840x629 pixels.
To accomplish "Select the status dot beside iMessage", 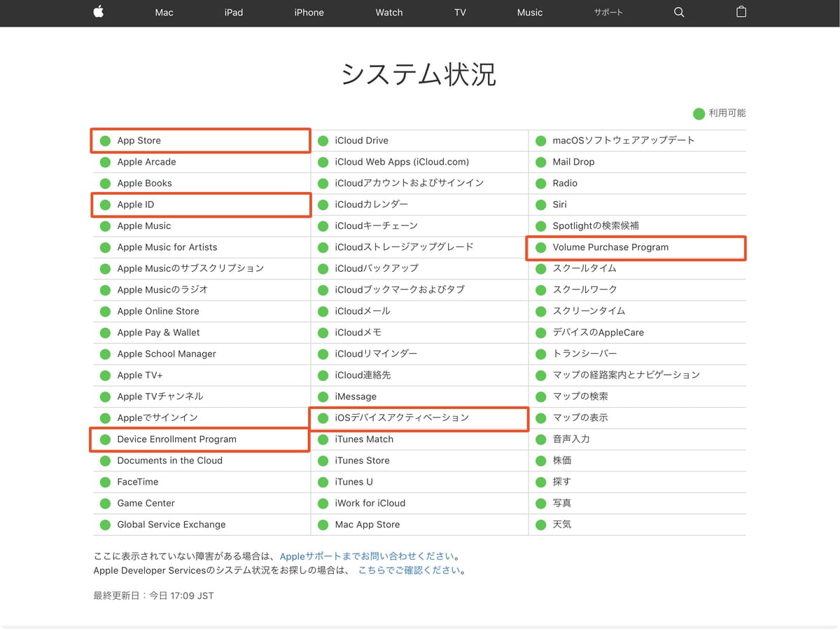I will [323, 396].
